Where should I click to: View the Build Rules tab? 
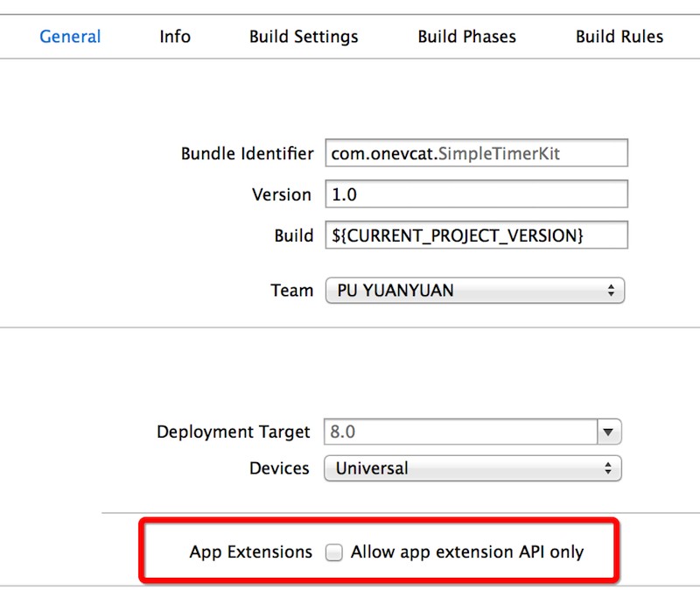[x=619, y=36]
